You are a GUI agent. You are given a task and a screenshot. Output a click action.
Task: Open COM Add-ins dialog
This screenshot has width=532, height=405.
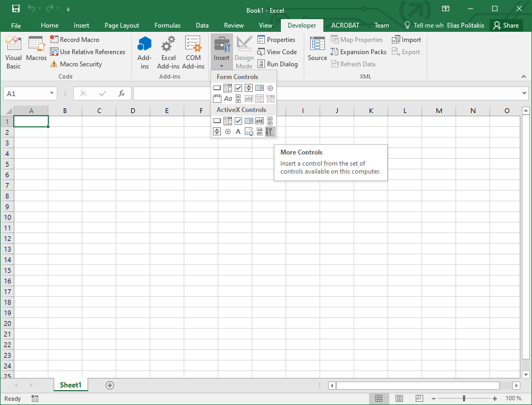pyautogui.click(x=193, y=53)
